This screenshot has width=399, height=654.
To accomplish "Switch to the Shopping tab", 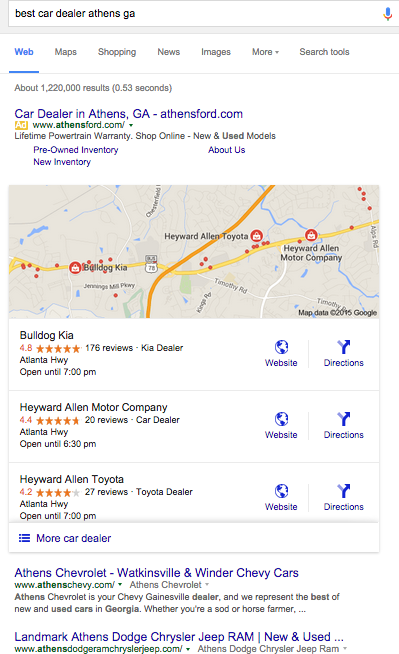I will (x=117, y=52).
